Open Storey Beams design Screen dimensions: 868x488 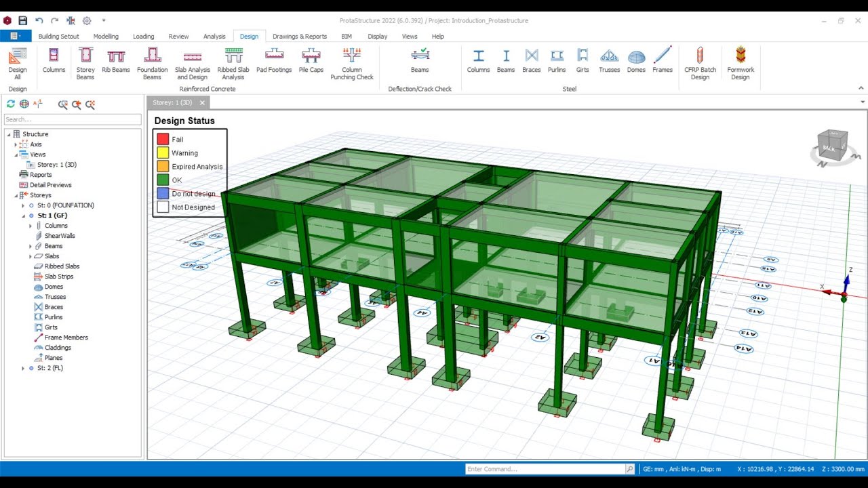point(85,64)
